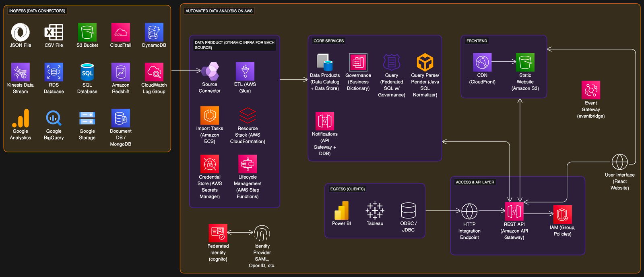644x277 pixels.
Task: Select the Federated Identity cognito icon
Action: pos(218,233)
